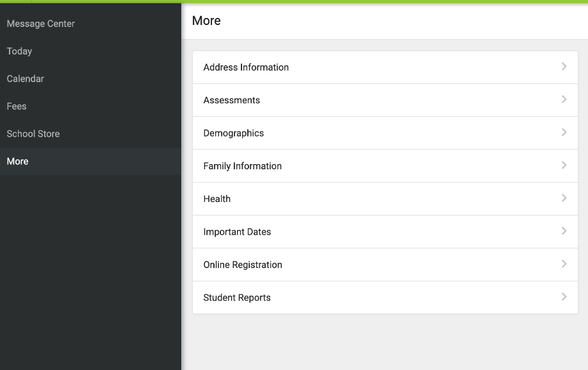Open the School Store sidebar item
Screen dimensions: 588x370
[90, 133]
